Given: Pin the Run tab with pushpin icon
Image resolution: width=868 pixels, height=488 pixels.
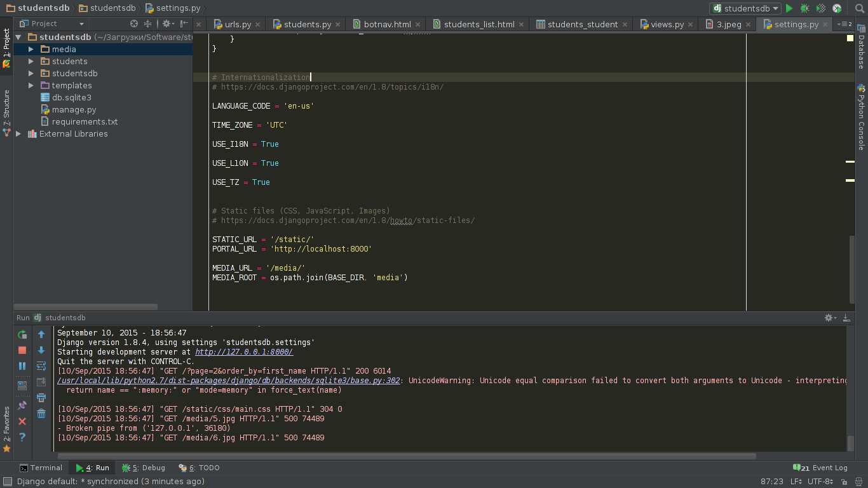Looking at the screenshot, I should tap(22, 405).
